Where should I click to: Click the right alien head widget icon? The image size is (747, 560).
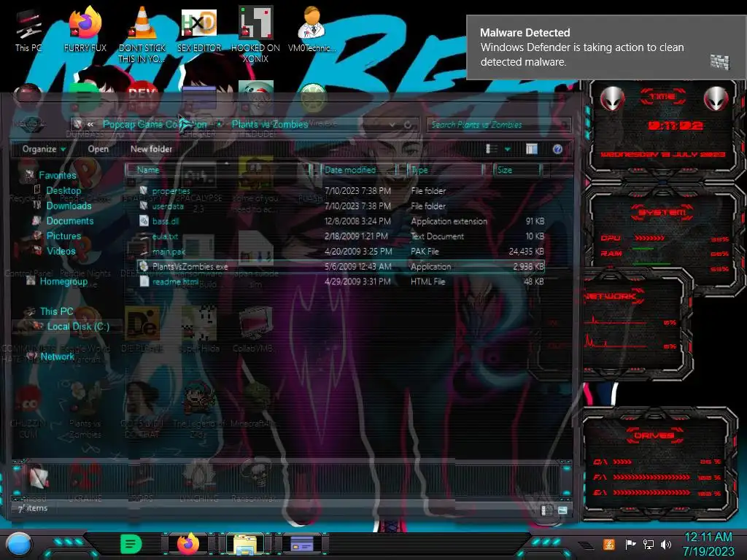click(x=716, y=98)
